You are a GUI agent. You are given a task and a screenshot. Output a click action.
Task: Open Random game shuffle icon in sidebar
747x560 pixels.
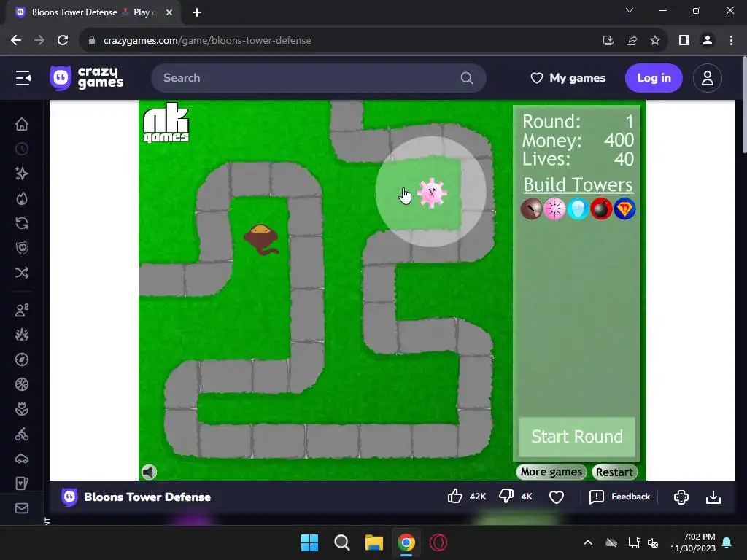click(22, 273)
